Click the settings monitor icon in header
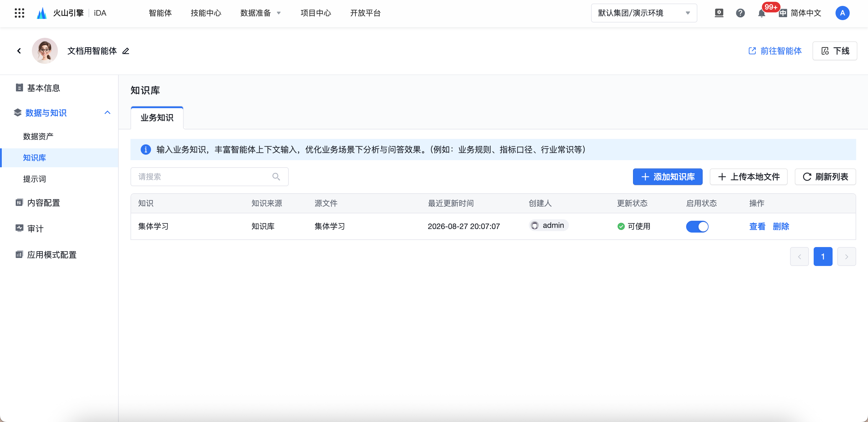The height and width of the screenshot is (422, 868). pos(719,13)
